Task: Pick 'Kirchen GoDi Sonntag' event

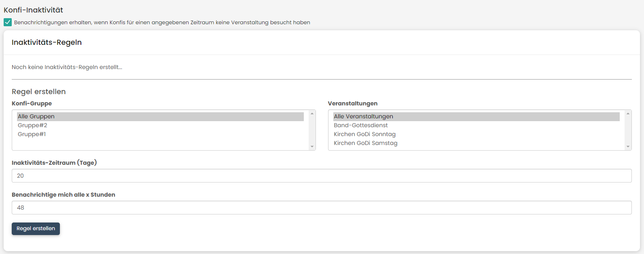Action: point(476,134)
